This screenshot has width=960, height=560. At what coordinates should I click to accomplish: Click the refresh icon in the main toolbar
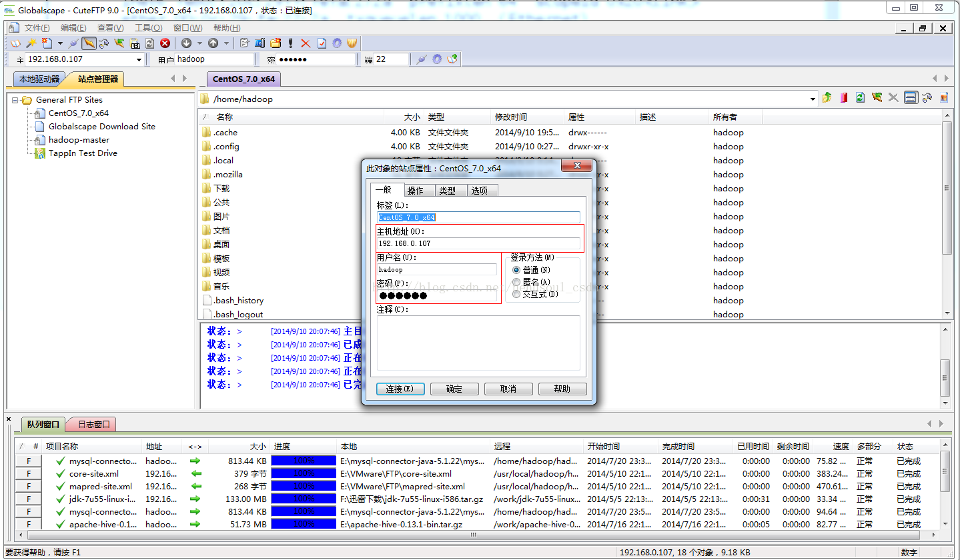[149, 43]
